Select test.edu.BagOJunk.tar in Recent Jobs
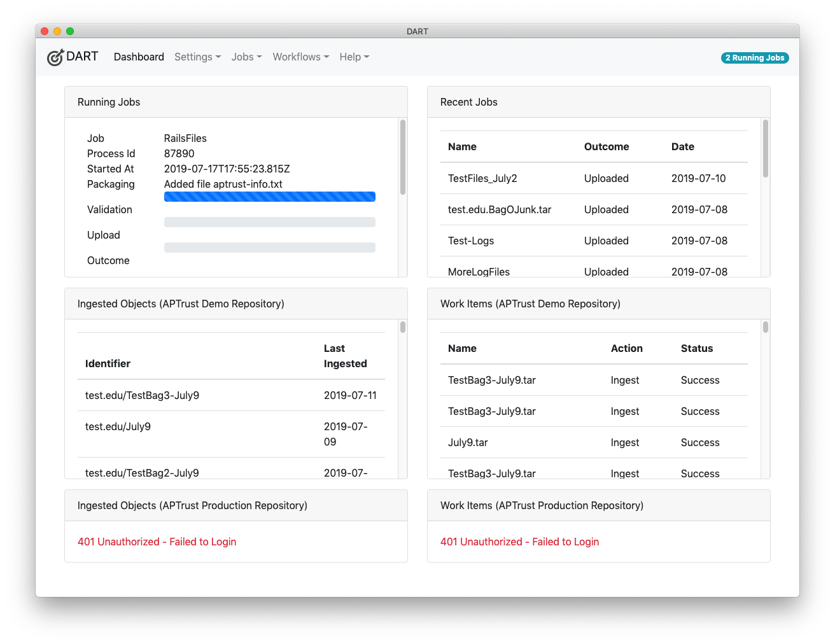Viewport: 835px width, 644px height. pos(500,209)
